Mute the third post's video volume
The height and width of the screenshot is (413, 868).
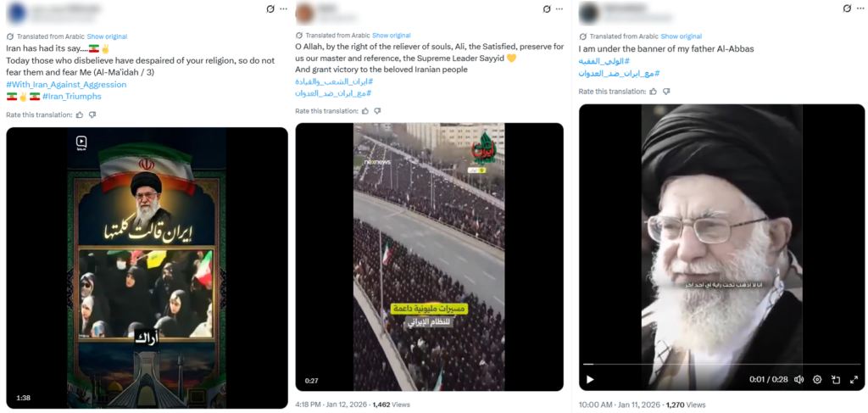click(798, 380)
